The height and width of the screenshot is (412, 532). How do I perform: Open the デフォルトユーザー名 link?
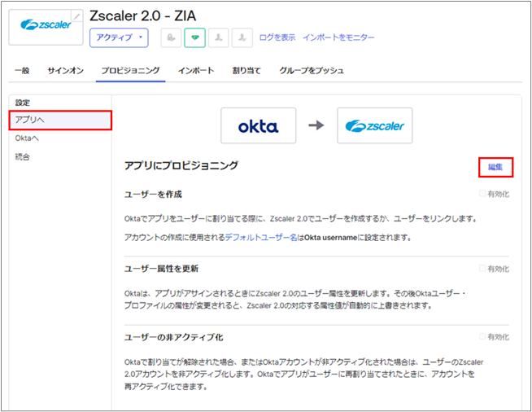pos(261,238)
